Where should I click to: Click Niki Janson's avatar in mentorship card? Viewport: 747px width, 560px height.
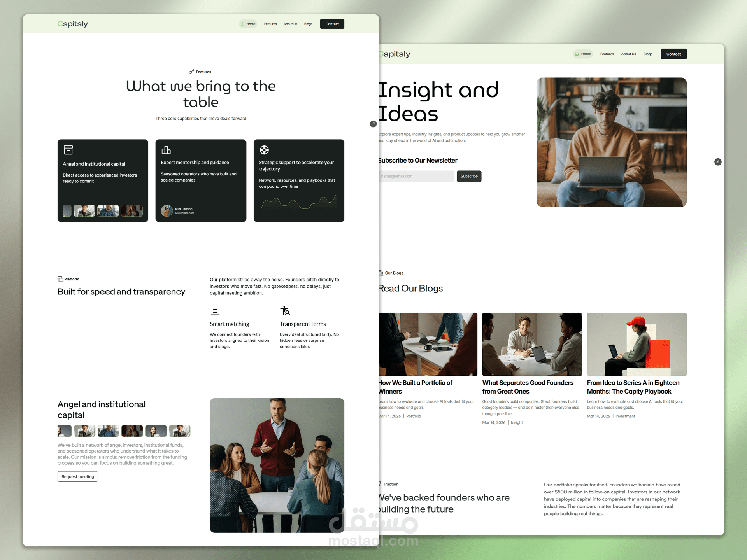(167, 210)
